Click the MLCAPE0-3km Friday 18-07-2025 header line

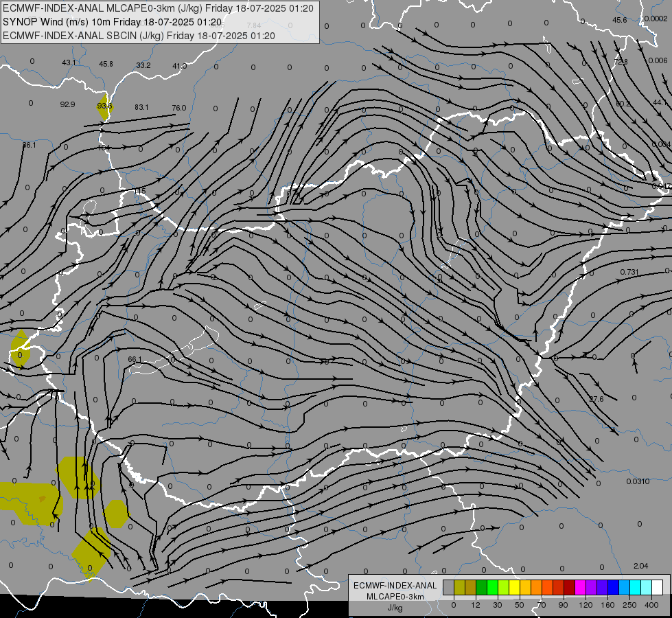click(x=158, y=8)
